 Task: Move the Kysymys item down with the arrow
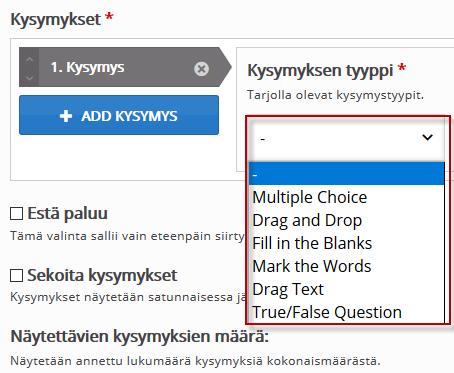[30, 78]
